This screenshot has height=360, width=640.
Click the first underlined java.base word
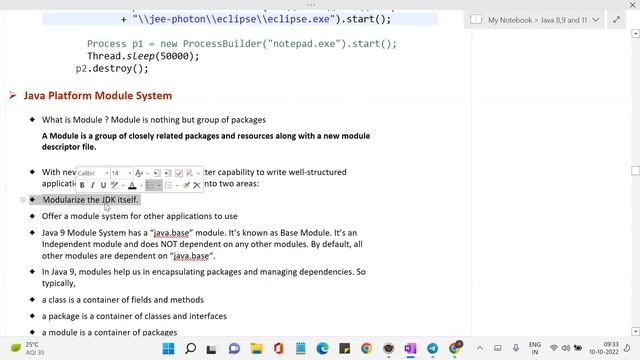point(171,233)
